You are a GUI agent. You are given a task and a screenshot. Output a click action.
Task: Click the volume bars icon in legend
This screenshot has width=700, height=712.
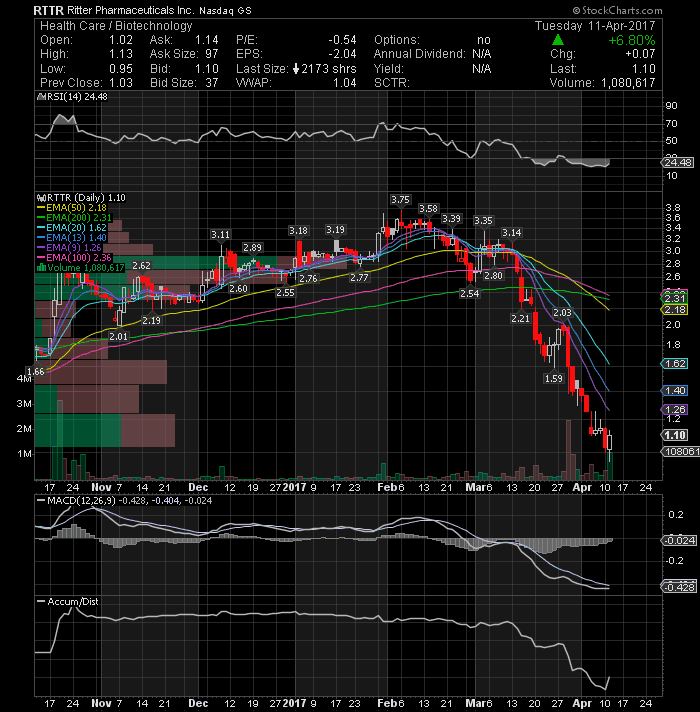(x=41, y=268)
